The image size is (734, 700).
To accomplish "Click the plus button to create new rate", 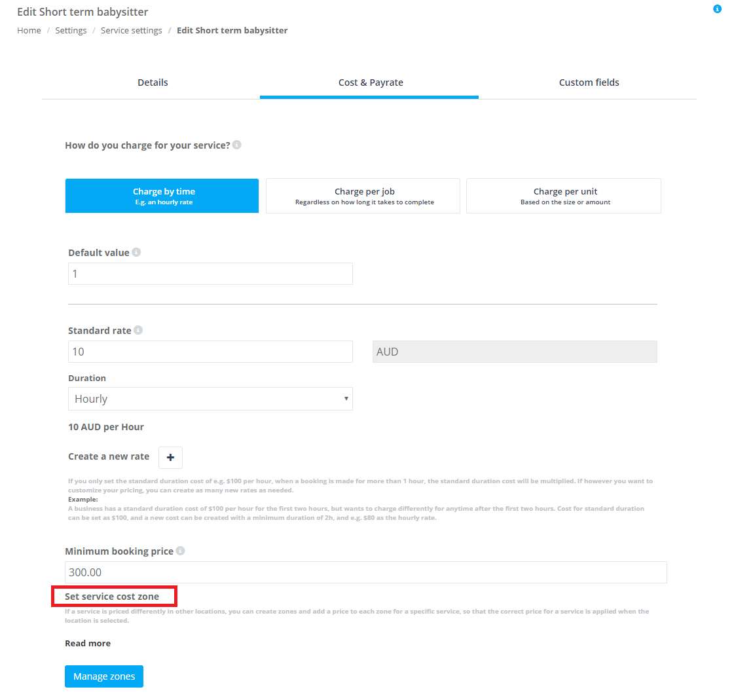I will click(170, 458).
